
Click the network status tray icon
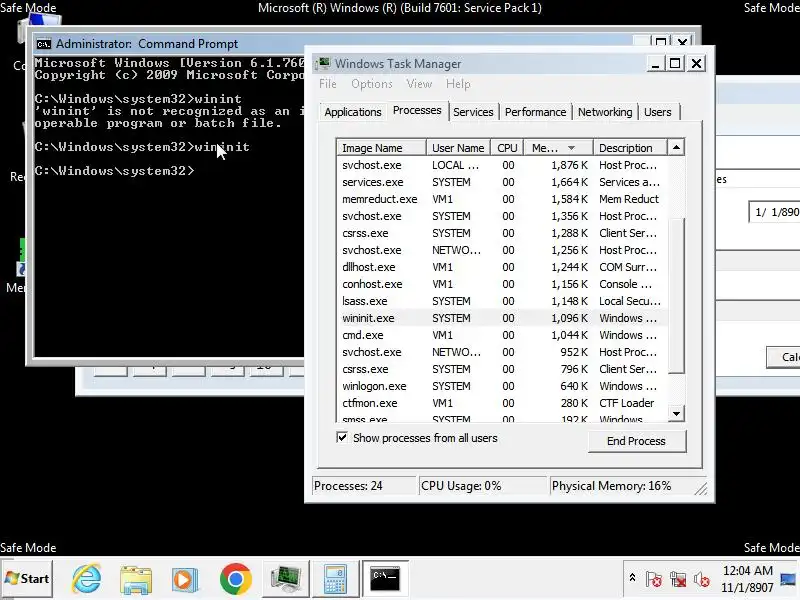point(678,579)
